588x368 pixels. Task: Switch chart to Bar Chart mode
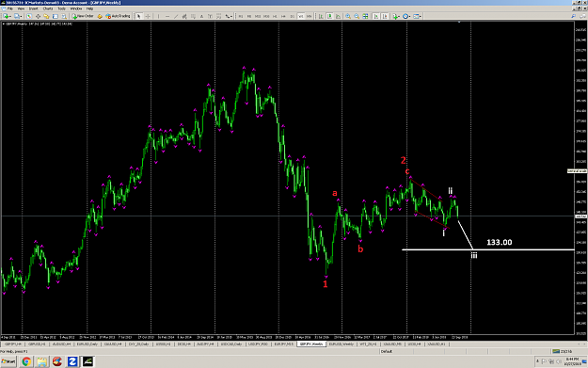point(321,16)
